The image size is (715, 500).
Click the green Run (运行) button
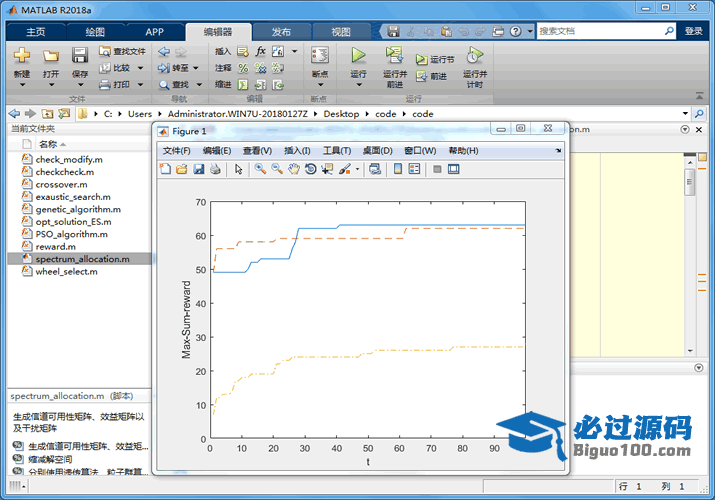pos(358,56)
